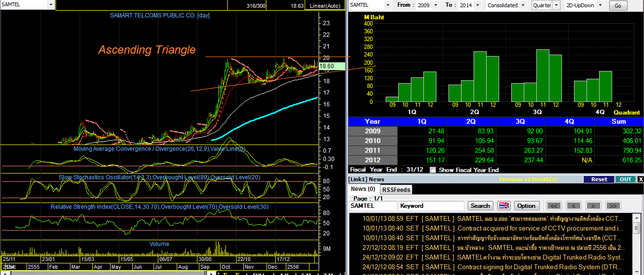Click the Keyword input field

(x=431, y=206)
